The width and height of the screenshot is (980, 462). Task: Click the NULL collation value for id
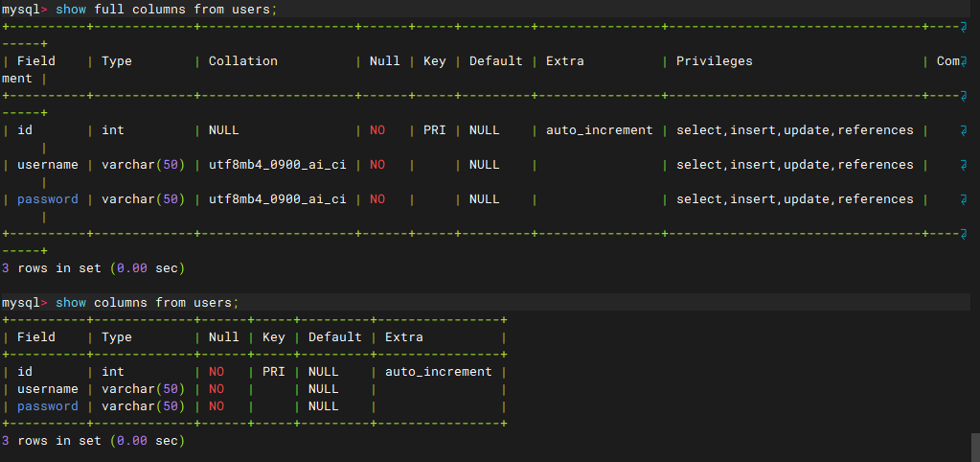pos(223,130)
